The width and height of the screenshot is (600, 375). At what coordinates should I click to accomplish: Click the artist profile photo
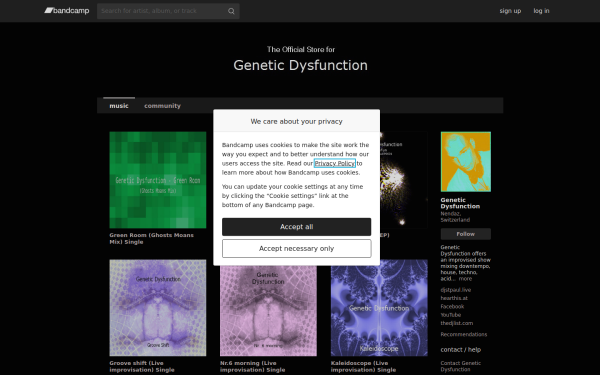(x=466, y=161)
